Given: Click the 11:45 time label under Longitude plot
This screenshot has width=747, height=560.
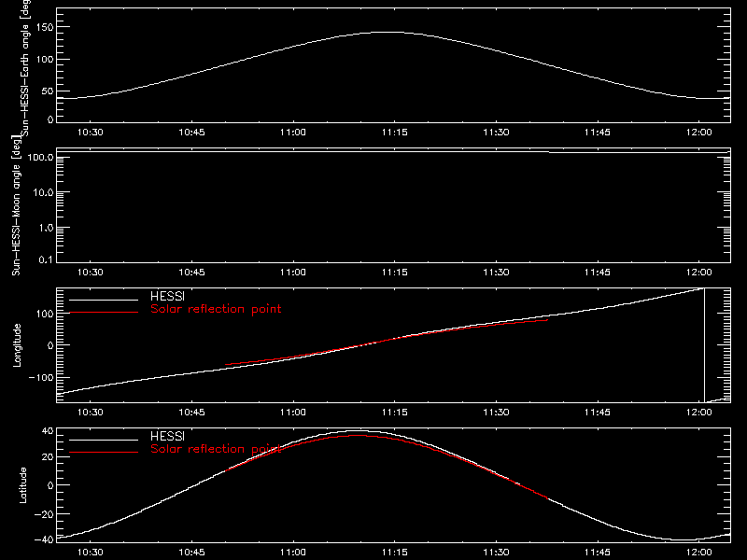Looking at the screenshot, I should [x=598, y=413].
